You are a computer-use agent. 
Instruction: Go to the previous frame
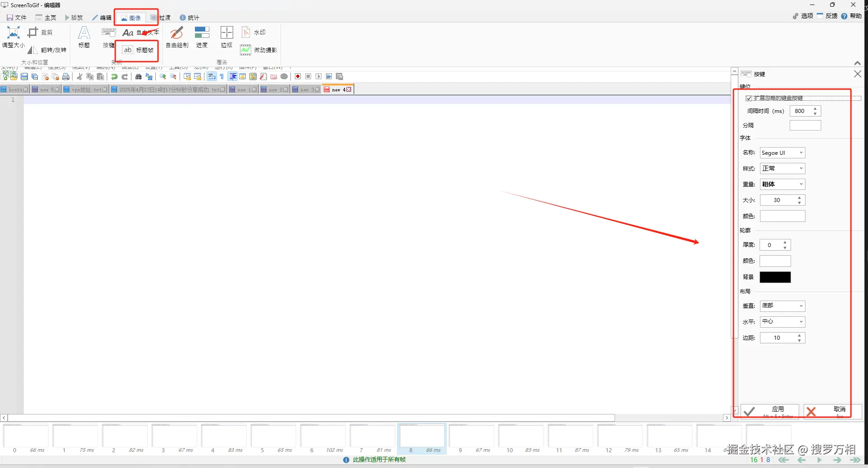click(801, 460)
